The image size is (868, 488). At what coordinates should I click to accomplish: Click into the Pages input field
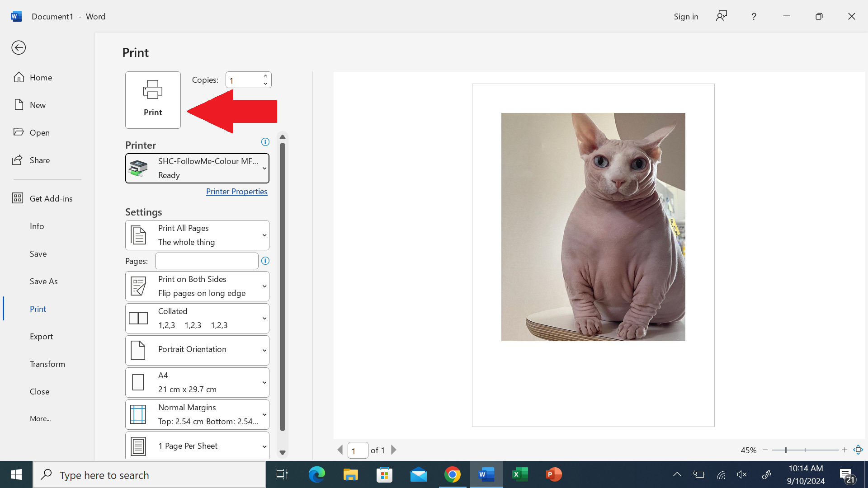pyautogui.click(x=207, y=261)
